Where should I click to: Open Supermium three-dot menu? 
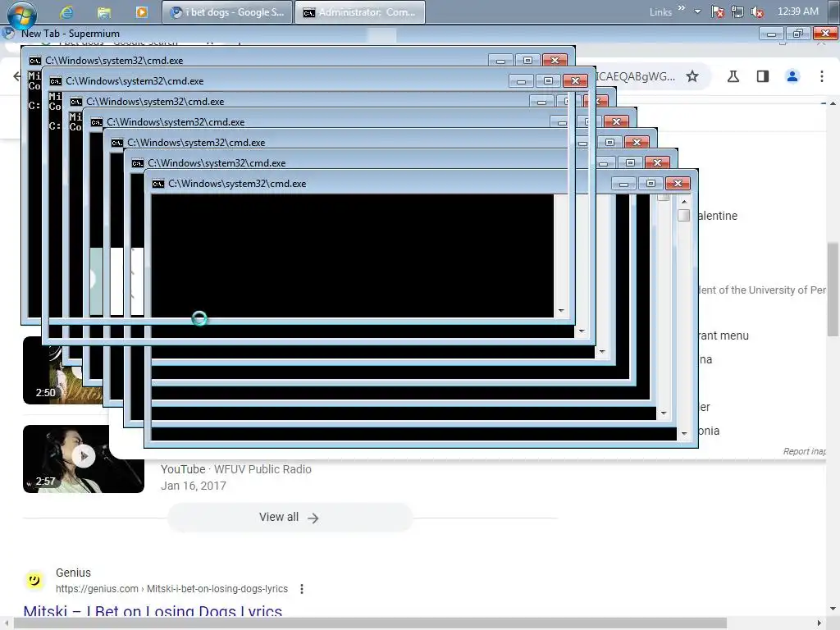click(x=822, y=76)
